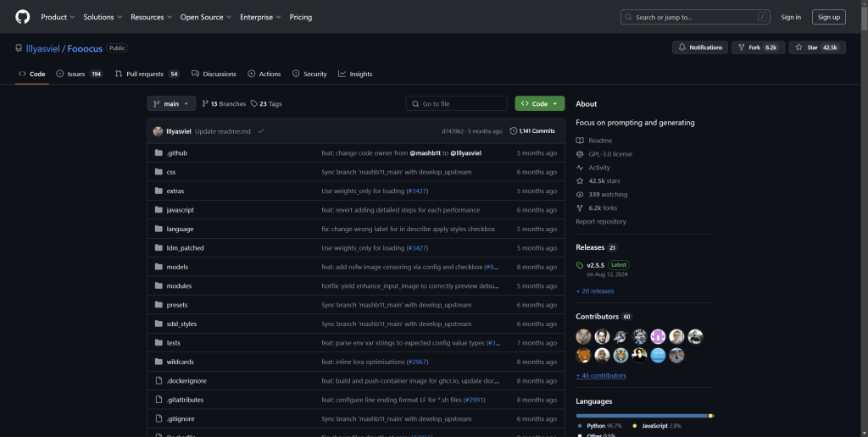Select the Code tab
The image size is (868, 437).
[x=32, y=74]
